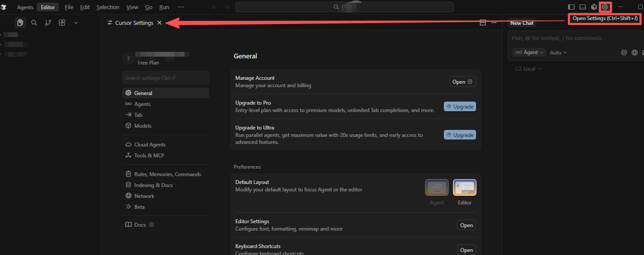Open the sidebar Search view magnifier icon
This screenshot has width=644, height=255.
coord(34,23)
